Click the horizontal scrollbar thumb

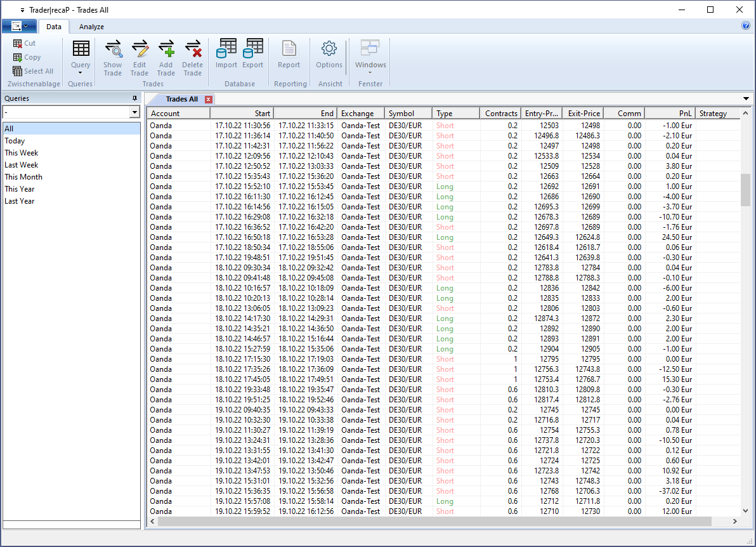(x=434, y=522)
